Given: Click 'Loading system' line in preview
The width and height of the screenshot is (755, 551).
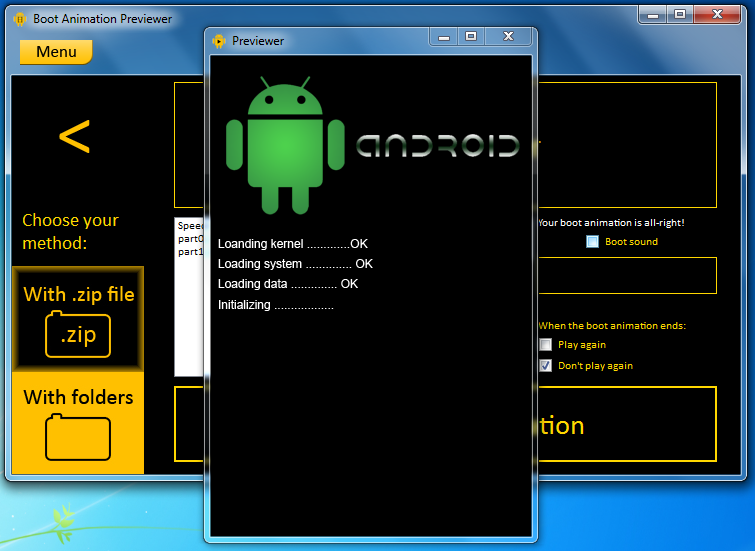Looking at the screenshot, I should pyautogui.click(x=295, y=264).
